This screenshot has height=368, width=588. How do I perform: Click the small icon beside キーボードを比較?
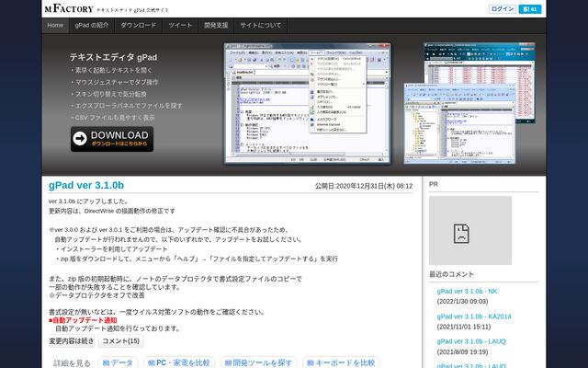click(x=311, y=363)
